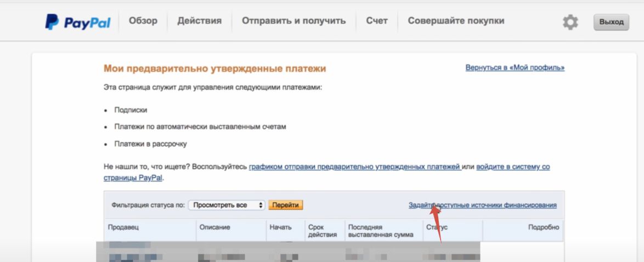Go to the Действия section
644x262 pixels.
(x=199, y=21)
